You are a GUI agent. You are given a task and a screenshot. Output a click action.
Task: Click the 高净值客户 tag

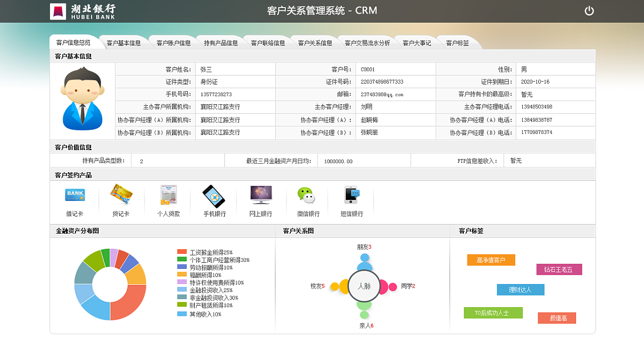click(491, 260)
